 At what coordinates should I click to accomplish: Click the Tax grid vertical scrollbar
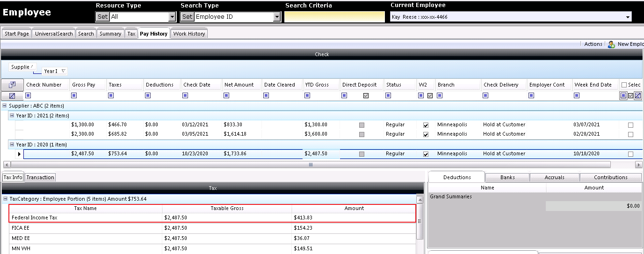(x=420, y=221)
